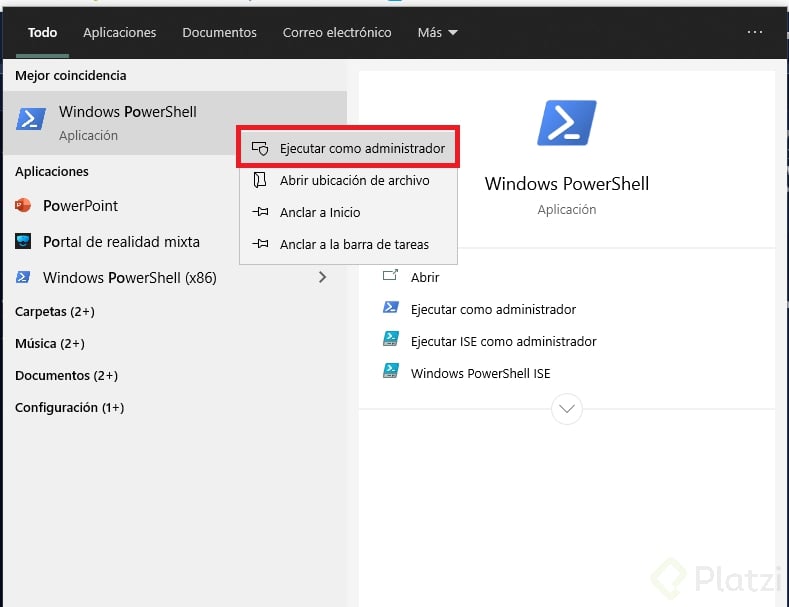Click the Ejecutar ISE como administrador icon
The height and width of the screenshot is (607, 789).
tap(391, 341)
